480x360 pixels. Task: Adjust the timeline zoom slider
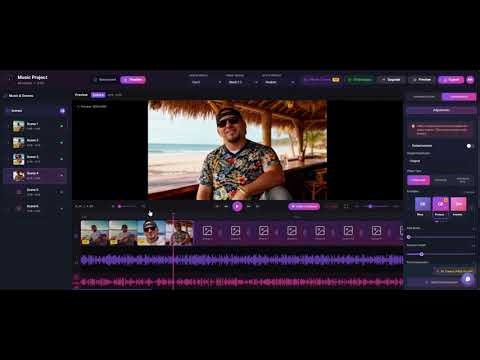(377, 206)
